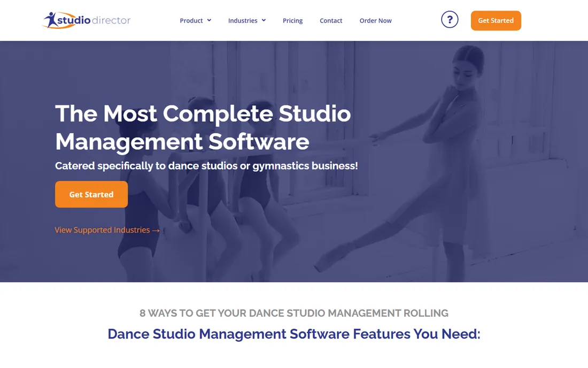The height and width of the screenshot is (368, 588).
Task: Go to the Pricing page
Action: [x=292, y=21]
